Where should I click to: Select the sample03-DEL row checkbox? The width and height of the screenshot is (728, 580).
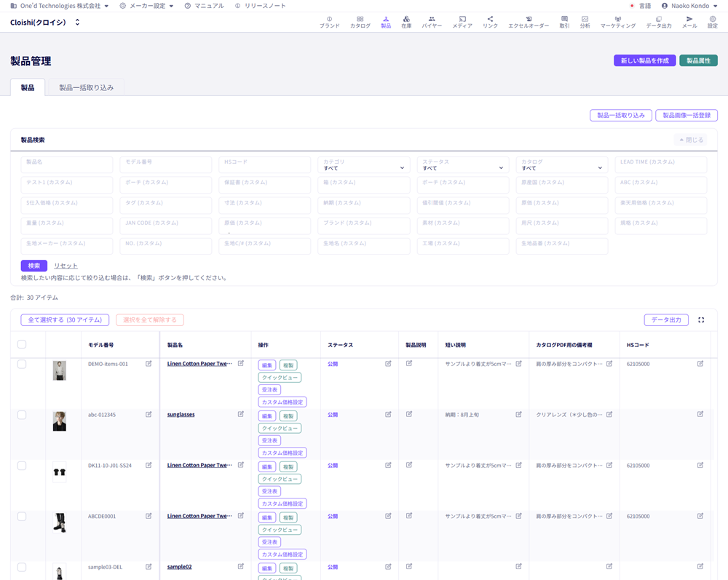pos(22,567)
